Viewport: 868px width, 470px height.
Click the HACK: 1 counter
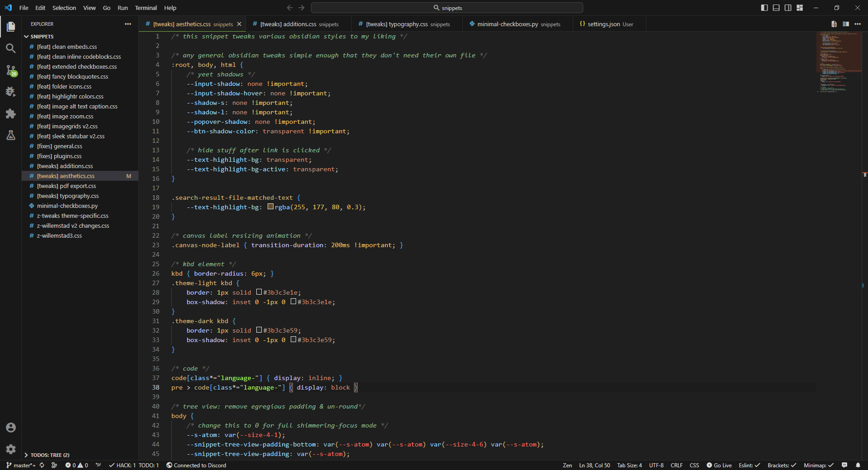point(122,465)
